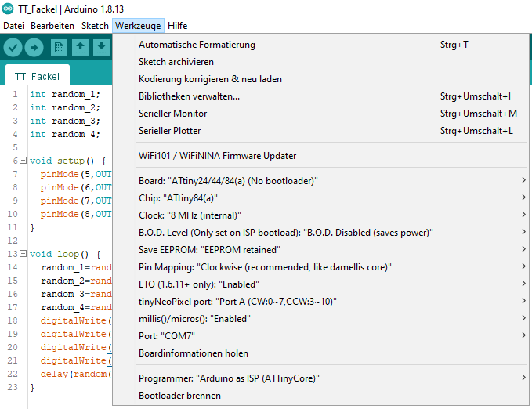Click line number 23 in gutter
Image resolution: width=532 pixels, height=409 pixels.
[x=13, y=387]
